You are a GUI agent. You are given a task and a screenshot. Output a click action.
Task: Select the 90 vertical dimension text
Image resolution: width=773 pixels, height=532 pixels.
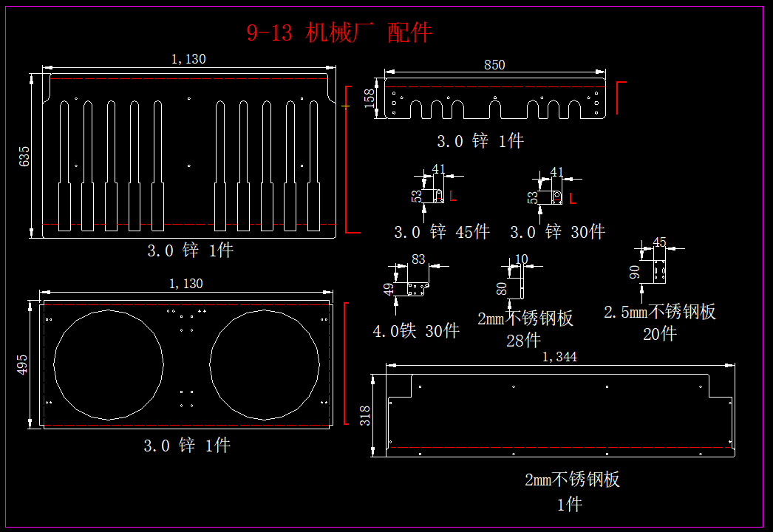click(634, 272)
